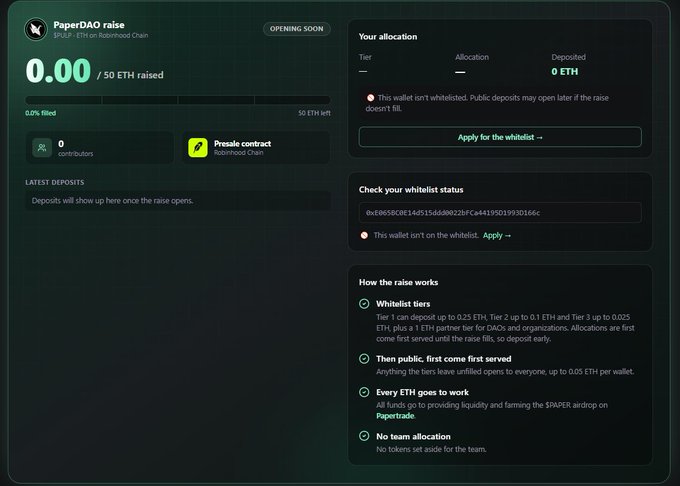Click the Anything the tiers leave unfilled description
This screenshot has height=486, width=680.
click(x=505, y=372)
